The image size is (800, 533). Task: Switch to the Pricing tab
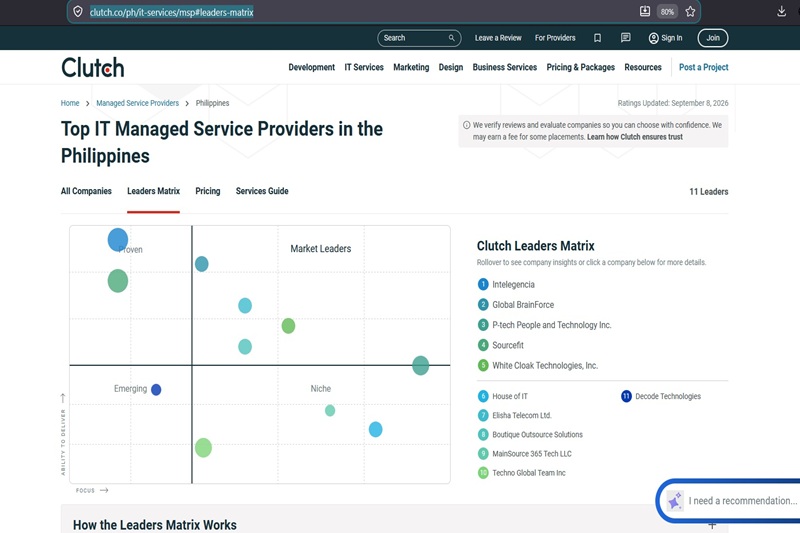(x=208, y=191)
